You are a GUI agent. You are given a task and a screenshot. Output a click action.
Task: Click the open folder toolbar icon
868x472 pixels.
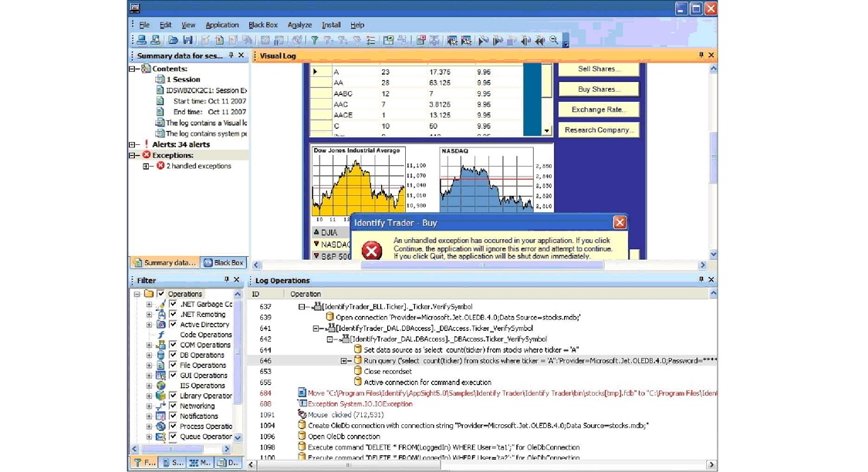click(x=174, y=40)
